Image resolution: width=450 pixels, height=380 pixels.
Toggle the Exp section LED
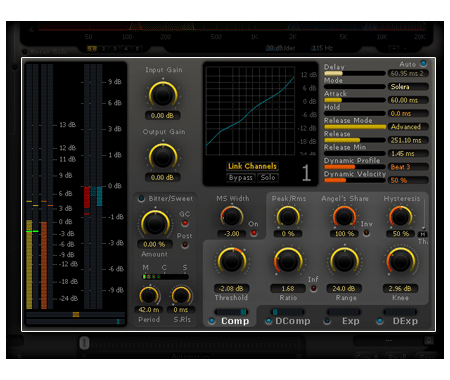(x=327, y=321)
